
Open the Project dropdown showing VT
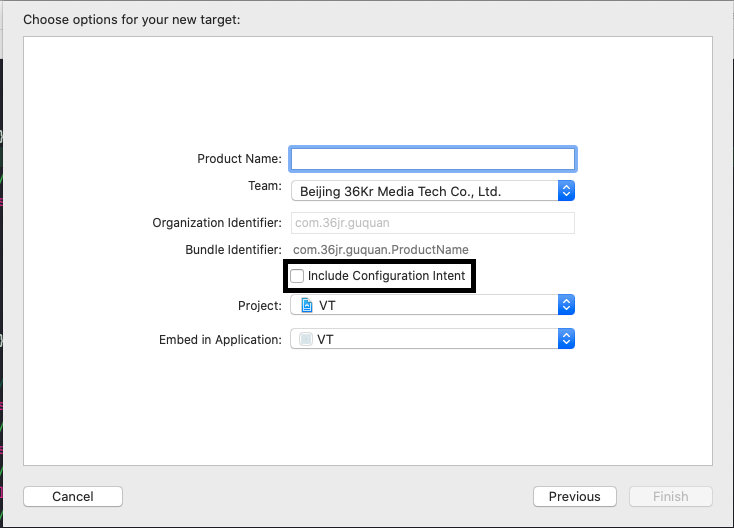[433, 305]
